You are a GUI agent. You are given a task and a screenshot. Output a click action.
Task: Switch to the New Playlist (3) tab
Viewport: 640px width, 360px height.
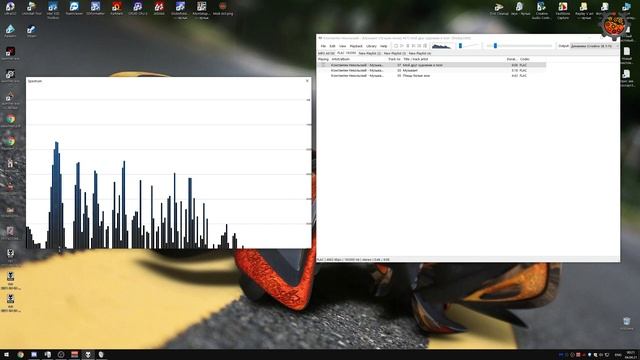click(395, 53)
